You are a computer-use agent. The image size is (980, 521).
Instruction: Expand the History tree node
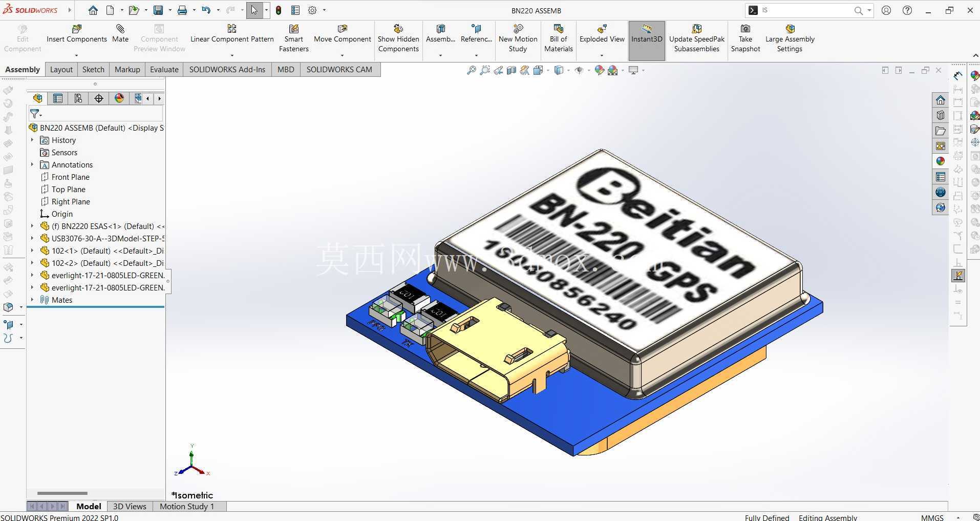point(32,140)
